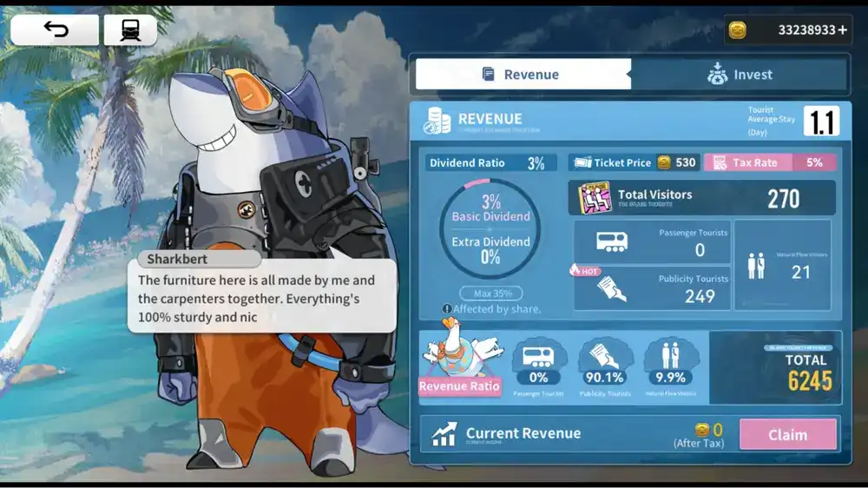Select the Tax Rate 5% field
The image size is (868, 488).
(769, 162)
